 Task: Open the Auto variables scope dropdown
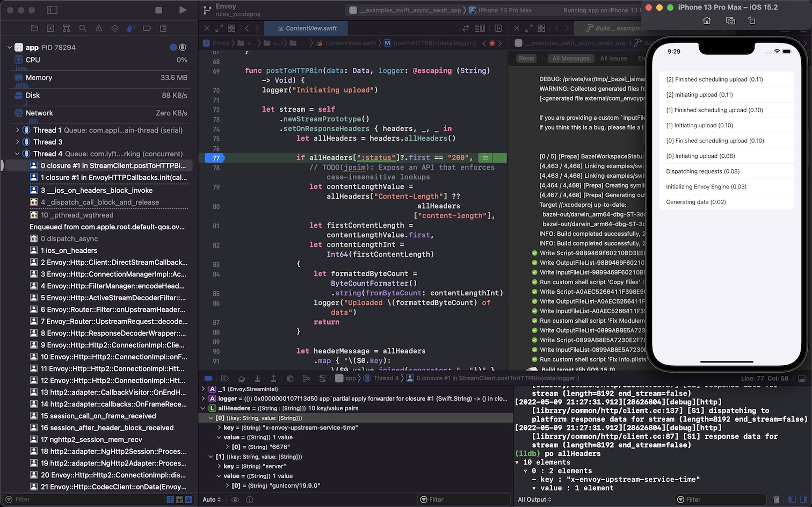coord(212,499)
